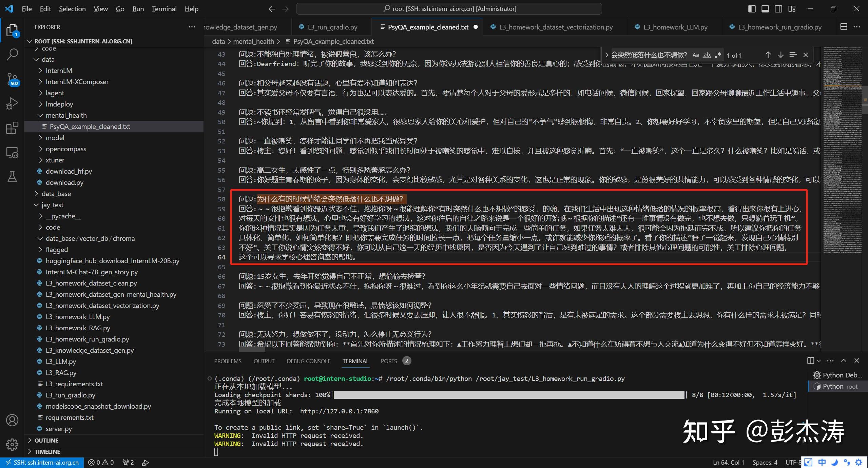Toggle Match Case in find widget
Viewport: 868px width, 468px height.
point(695,55)
